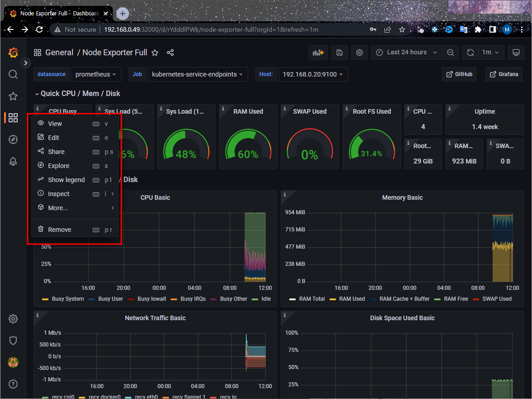Click the Root FS Used panel title
The height and width of the screenshot is (399, 532).
pyautogui.click(x=372, y=111)
